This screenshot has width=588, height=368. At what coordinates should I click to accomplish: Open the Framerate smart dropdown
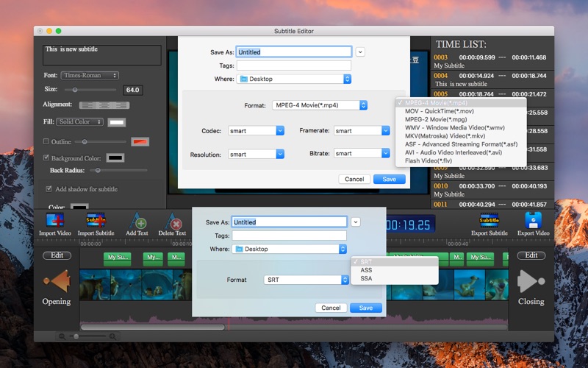(x=362, y=131)
